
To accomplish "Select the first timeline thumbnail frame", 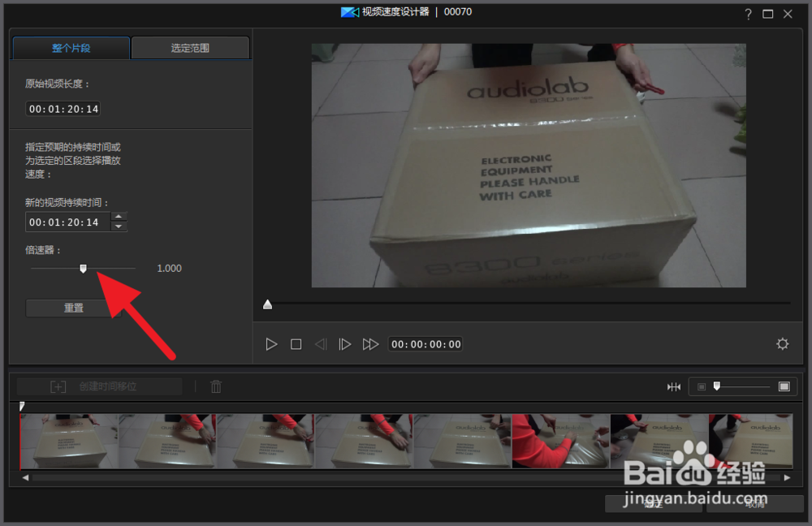I will pos(69,441).
